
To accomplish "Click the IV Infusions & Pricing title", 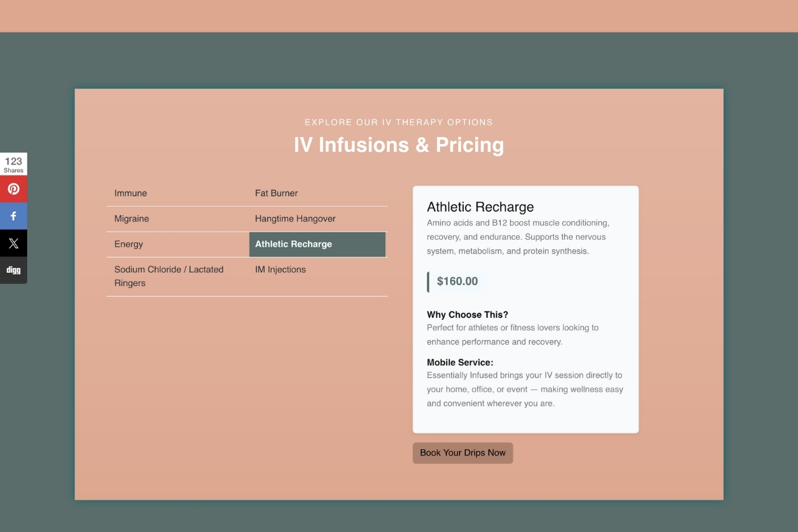I will coord(398,145).
